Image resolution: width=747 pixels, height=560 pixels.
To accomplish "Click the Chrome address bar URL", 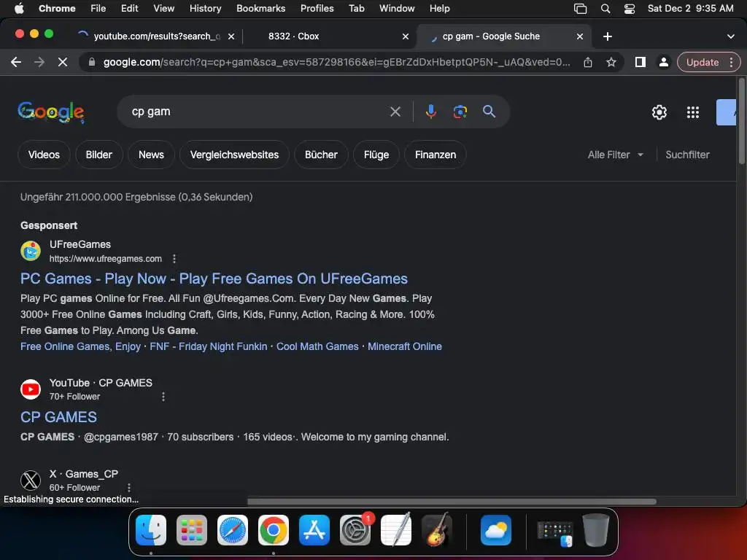I will pos(336,62).
